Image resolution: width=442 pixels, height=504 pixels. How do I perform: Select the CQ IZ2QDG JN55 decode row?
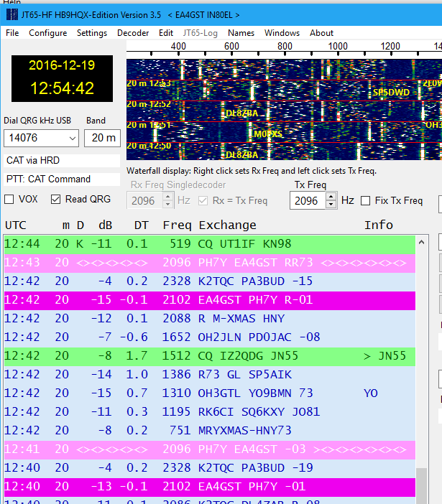click(x=208, y=355)
